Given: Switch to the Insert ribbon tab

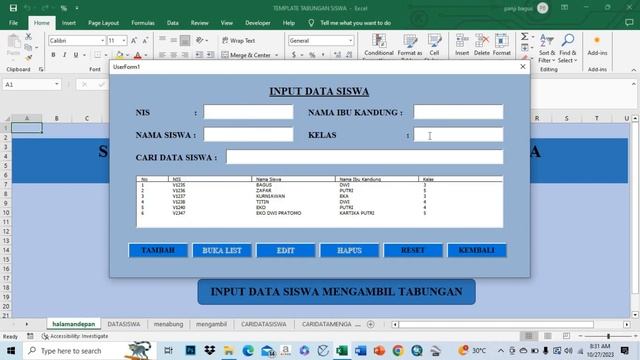Looking at the screenshot, I should point(69,23).
